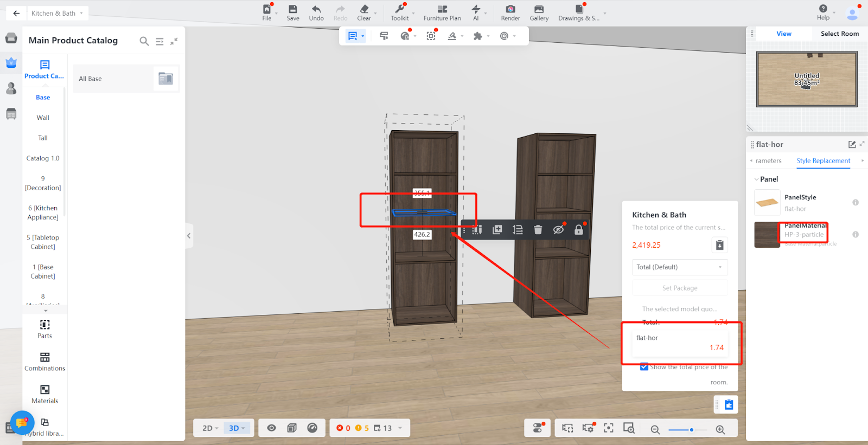868x445 pixels.
Task: Click the search icon in Main Product Catalog
Action: [144, 41]
